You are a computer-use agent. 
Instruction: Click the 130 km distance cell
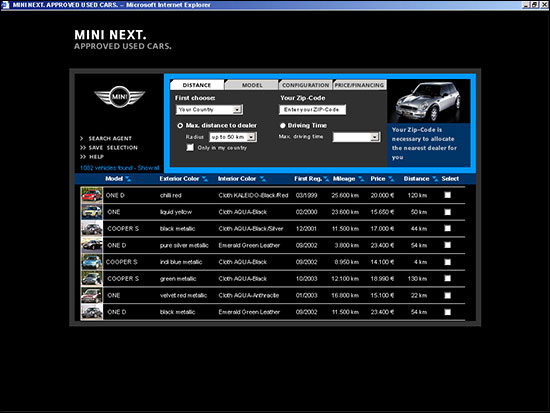[417, 279]
